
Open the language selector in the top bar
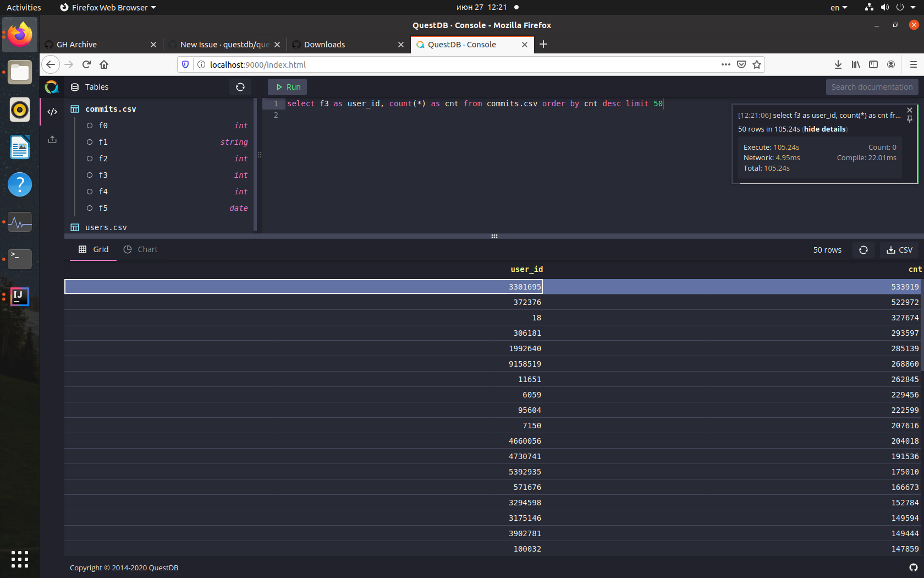point(838,7)
